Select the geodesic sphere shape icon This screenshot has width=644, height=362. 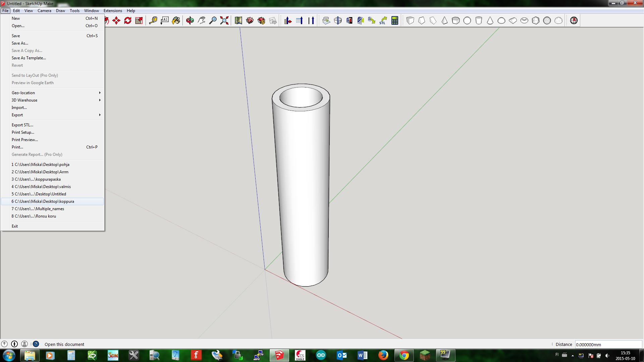[547, 20]
